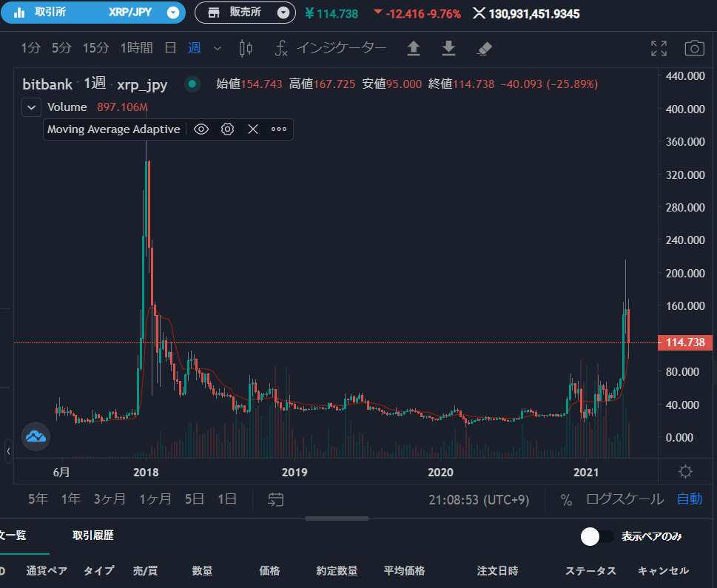This screenshot has width=717, height=588.
Task: Switch to the 取引履歴 tab
Action: click(92, 535)
